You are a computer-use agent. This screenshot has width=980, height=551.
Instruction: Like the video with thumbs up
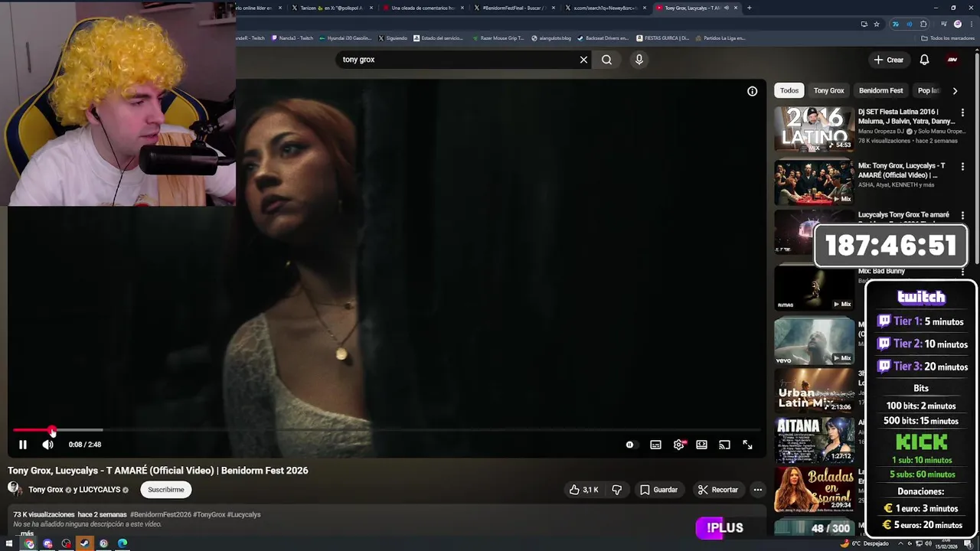[583, 490]
